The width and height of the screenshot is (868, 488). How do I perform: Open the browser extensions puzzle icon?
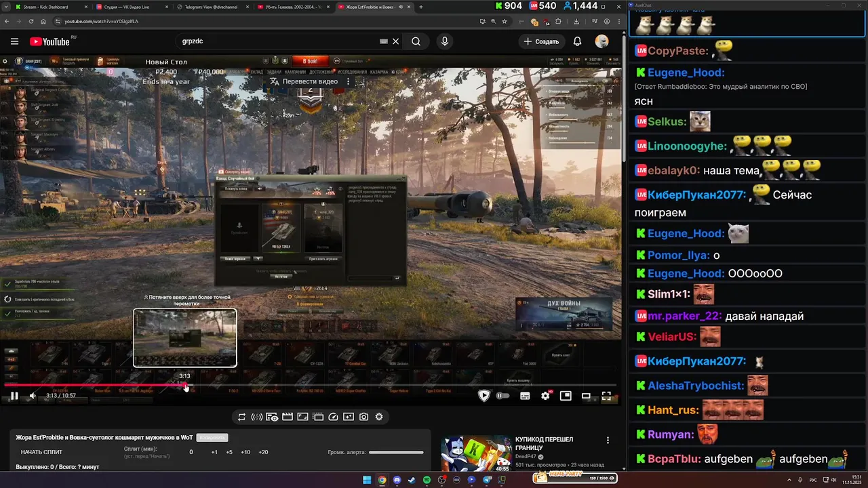558,21
